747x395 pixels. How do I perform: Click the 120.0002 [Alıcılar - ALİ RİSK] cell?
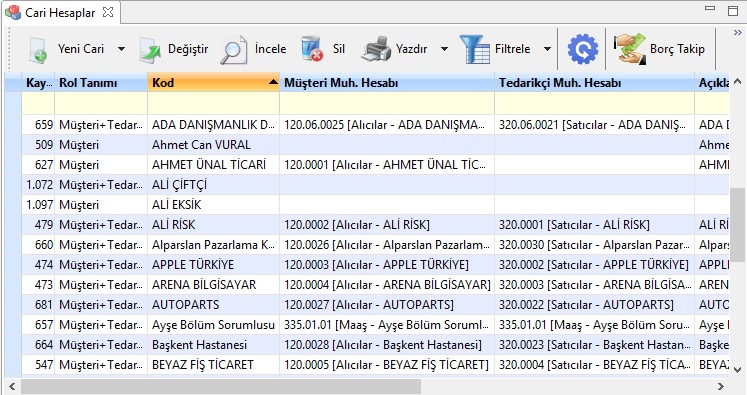387,225
